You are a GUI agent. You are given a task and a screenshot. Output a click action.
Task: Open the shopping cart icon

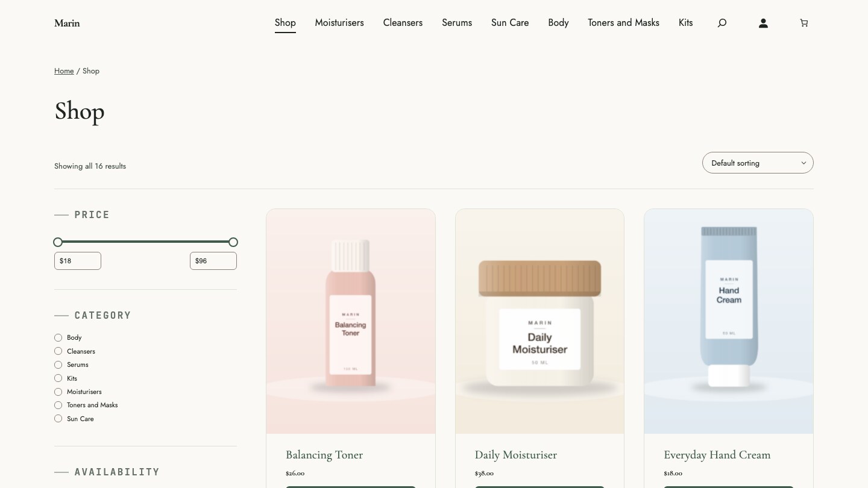[x=804, y=23]
